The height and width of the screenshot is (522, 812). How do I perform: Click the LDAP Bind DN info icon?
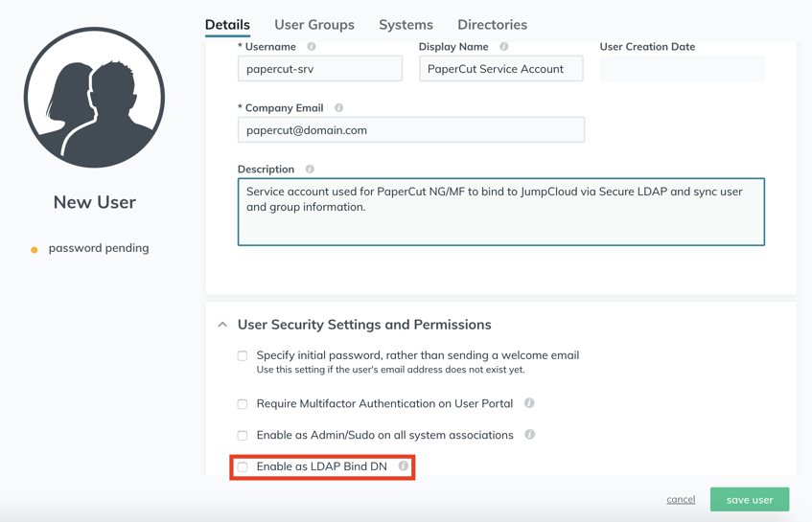coord(403,466)
